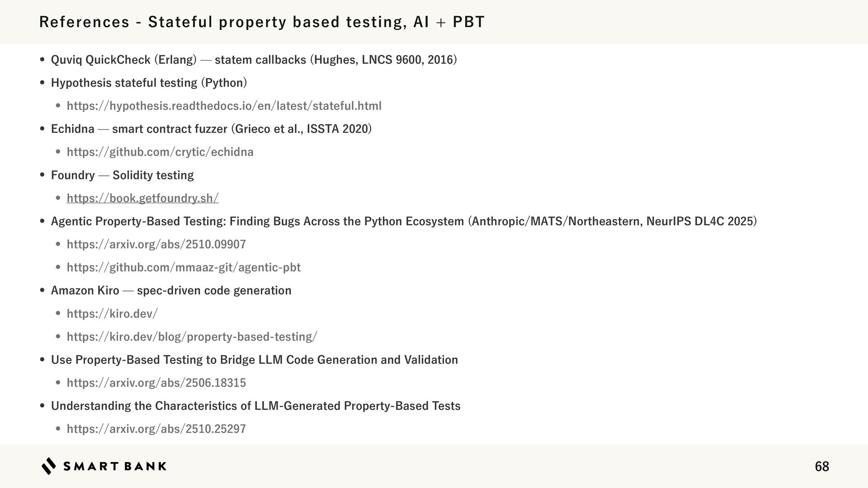Visit the kiro.dev homepage link
The width and height of the screenshot is (868, 488).
[x=112, y=314]
